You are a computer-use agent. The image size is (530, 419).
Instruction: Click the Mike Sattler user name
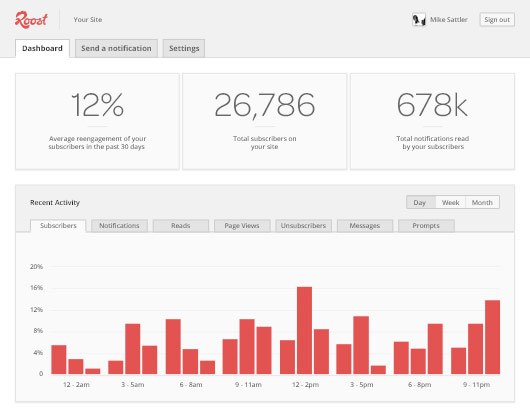449,20
